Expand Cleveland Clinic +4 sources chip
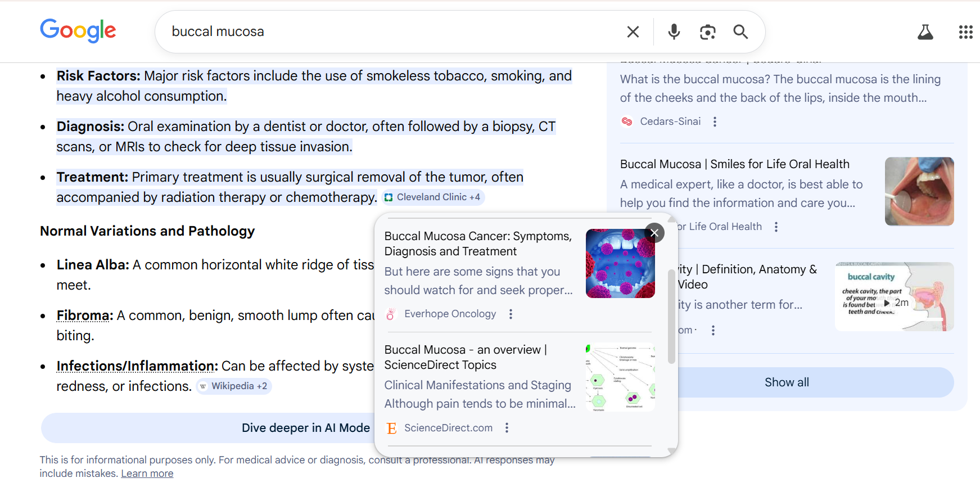 click(433, 197)
